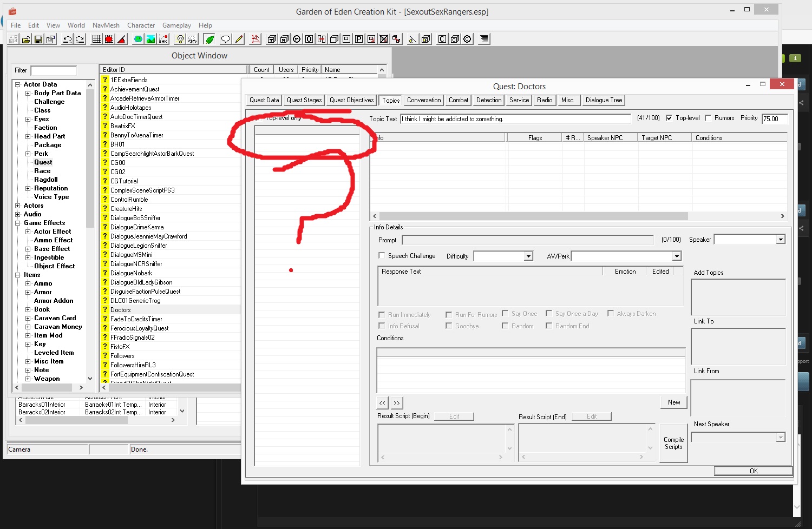This screenshot has width=812, height=529.
Task: Click the OK button in Quest dialog
Action: pyautogui.click(x=753, y=471)
